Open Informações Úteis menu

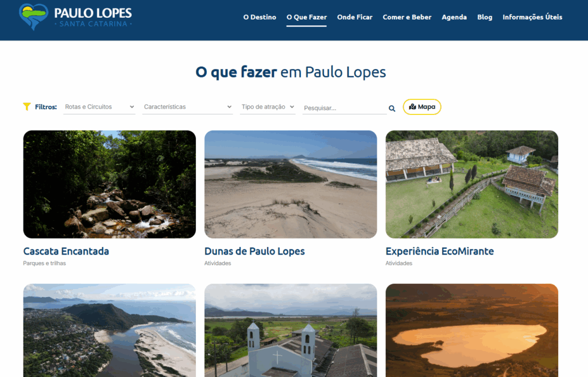tap(532, 17)
